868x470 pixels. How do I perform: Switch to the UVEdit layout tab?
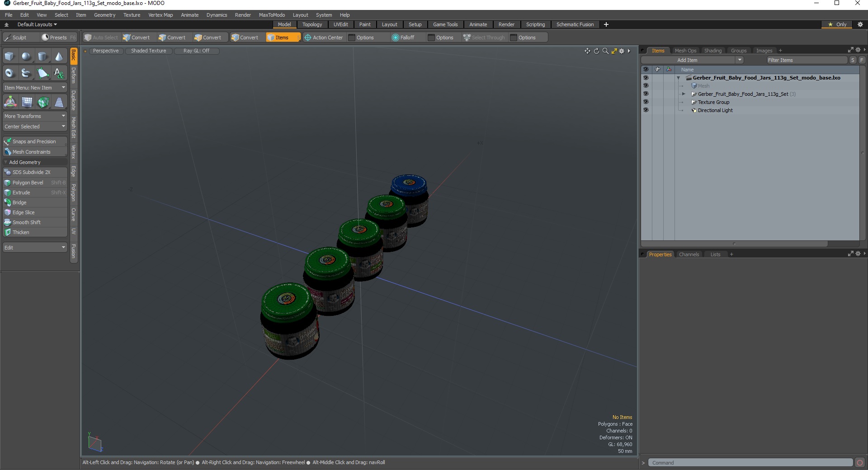pyautogui.click(x=340, y=24)
